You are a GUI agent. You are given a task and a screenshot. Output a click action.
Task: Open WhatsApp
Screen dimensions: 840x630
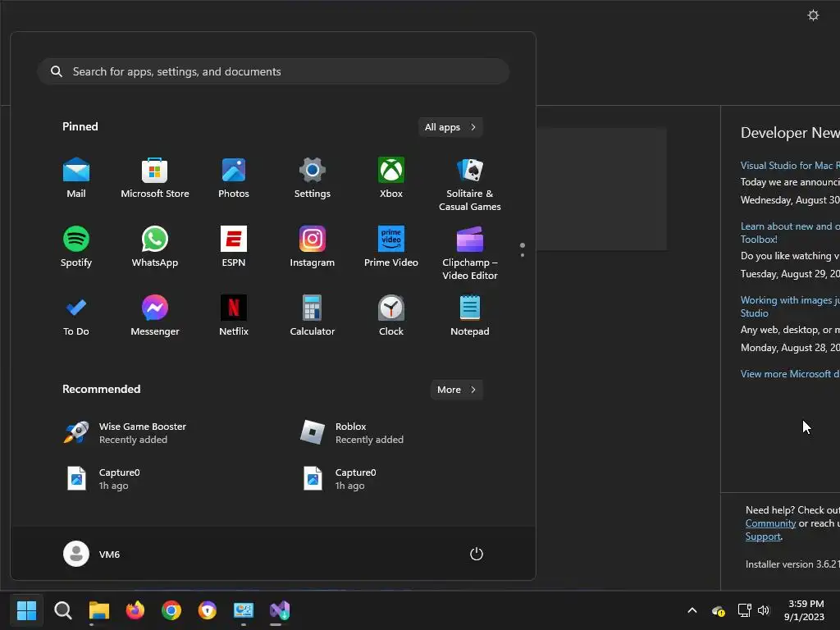pyautogui.click(x=155, y=246)
